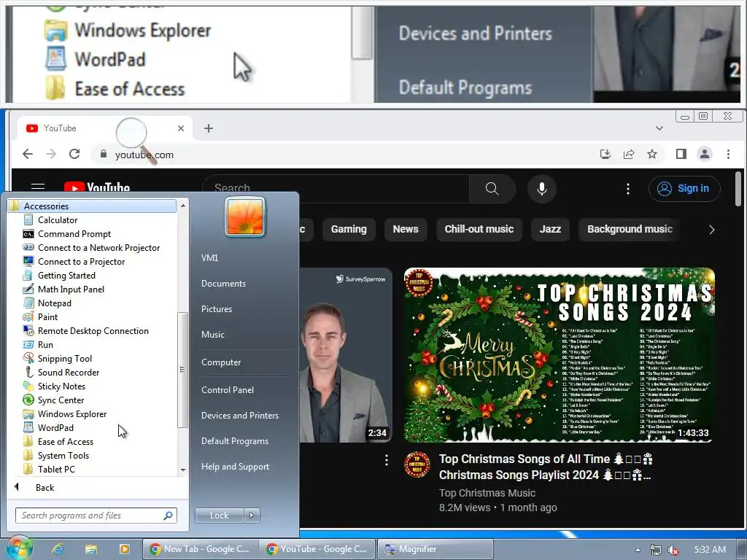Open Documents from Start menu
This screenshot has width=747, height=560.
223,284
